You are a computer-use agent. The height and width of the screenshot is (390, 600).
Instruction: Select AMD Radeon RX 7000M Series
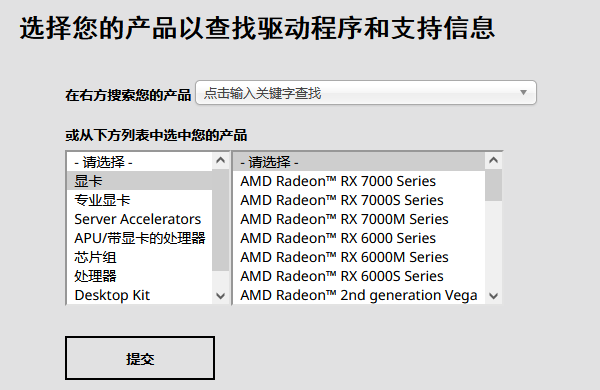[359, 219]
